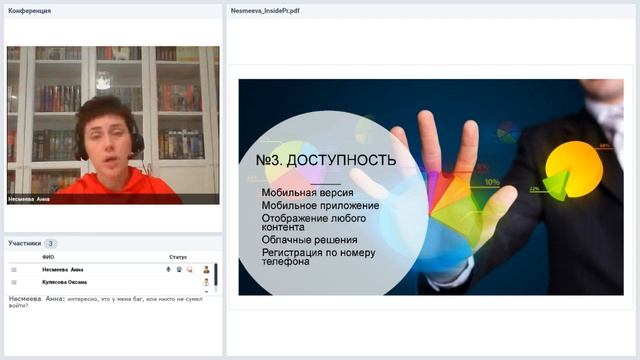Click slide text Облачные решения
Image resolution: width=640 pixels, height=360 pixels.
[309, 240]
